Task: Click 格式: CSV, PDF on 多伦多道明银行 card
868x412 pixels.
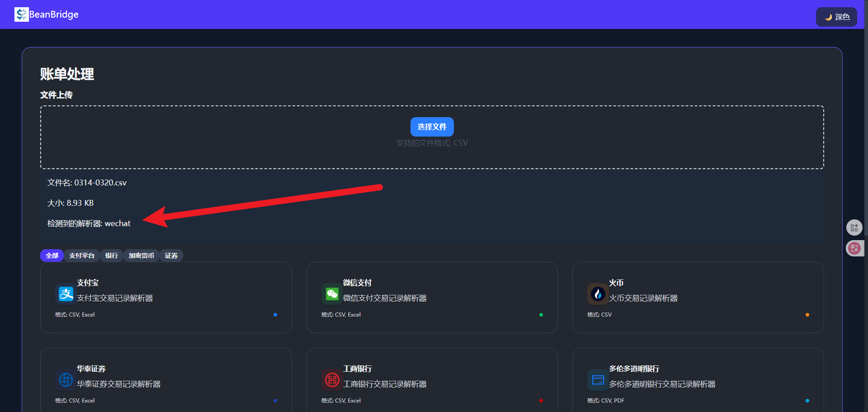Action: [x=606, y=401]
